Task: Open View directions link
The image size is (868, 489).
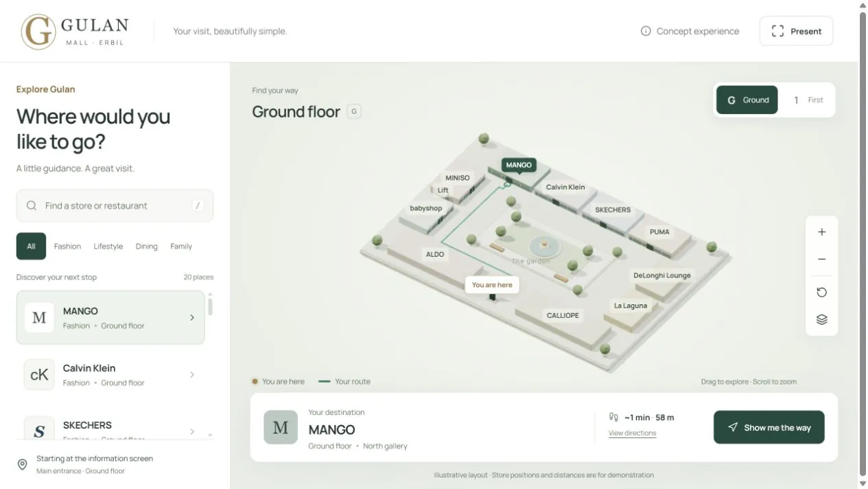Action: pos(632,433)
